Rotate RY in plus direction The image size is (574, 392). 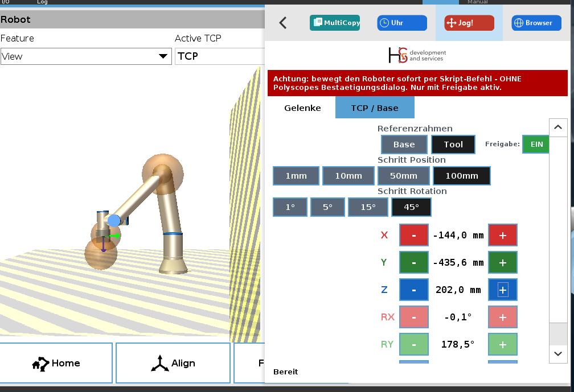(x=503, y=344)
